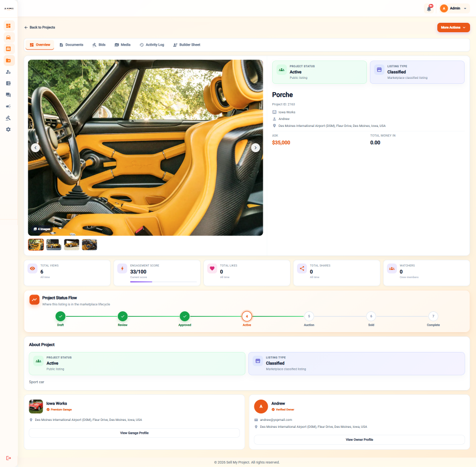Click the Admin avatar circle

tap(444, 8)
